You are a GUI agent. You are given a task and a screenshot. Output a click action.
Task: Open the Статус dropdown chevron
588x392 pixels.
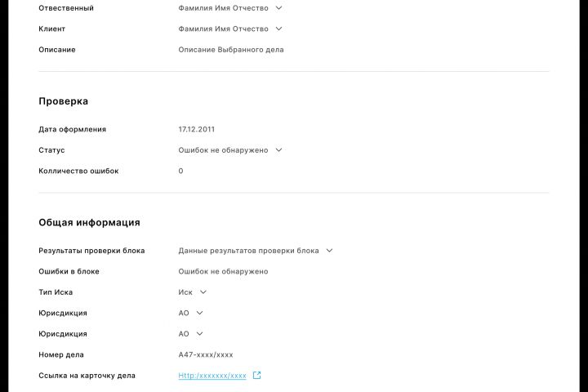point(278,150)
